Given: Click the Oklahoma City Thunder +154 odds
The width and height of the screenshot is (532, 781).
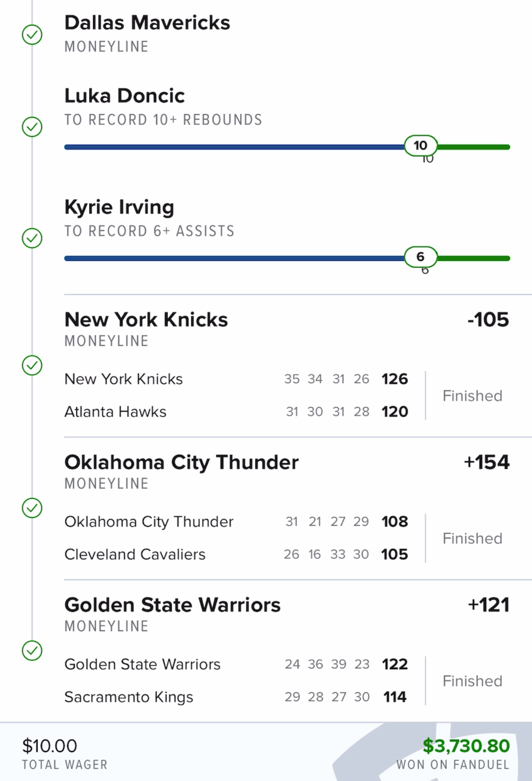Looking at the screenshot, I should [487, 462].
